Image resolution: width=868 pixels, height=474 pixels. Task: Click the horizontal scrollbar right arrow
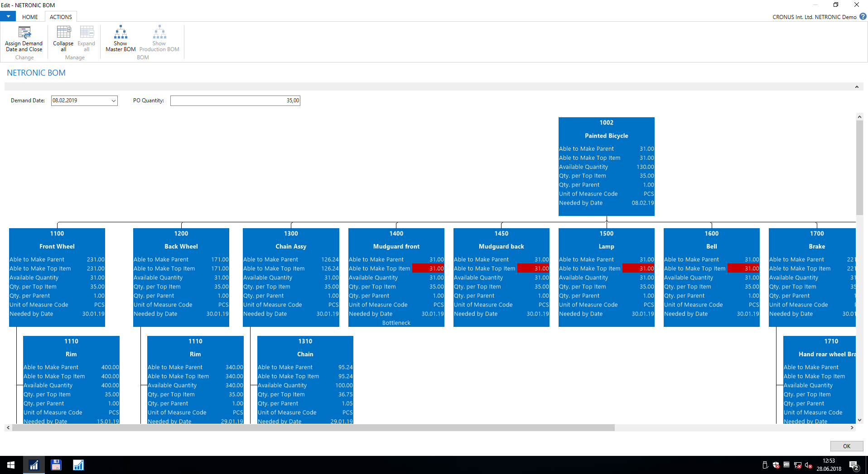coord(852,428)
